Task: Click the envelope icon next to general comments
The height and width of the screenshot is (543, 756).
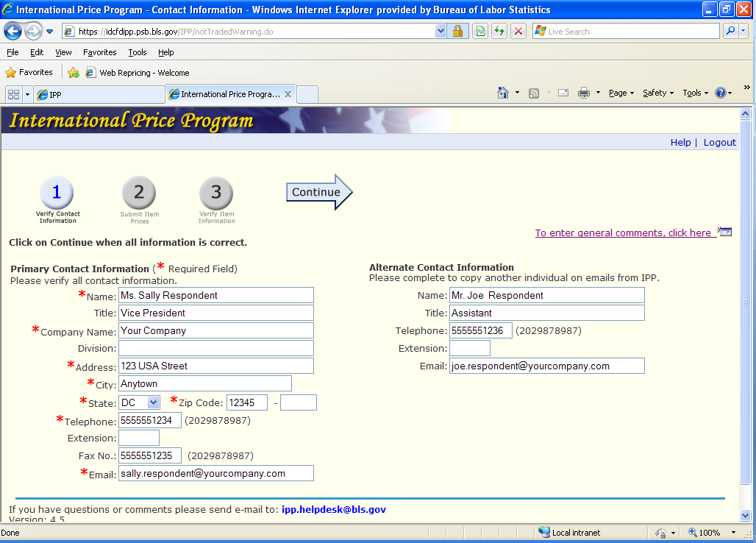Action: pyautogui.click(x=725, y=232)
